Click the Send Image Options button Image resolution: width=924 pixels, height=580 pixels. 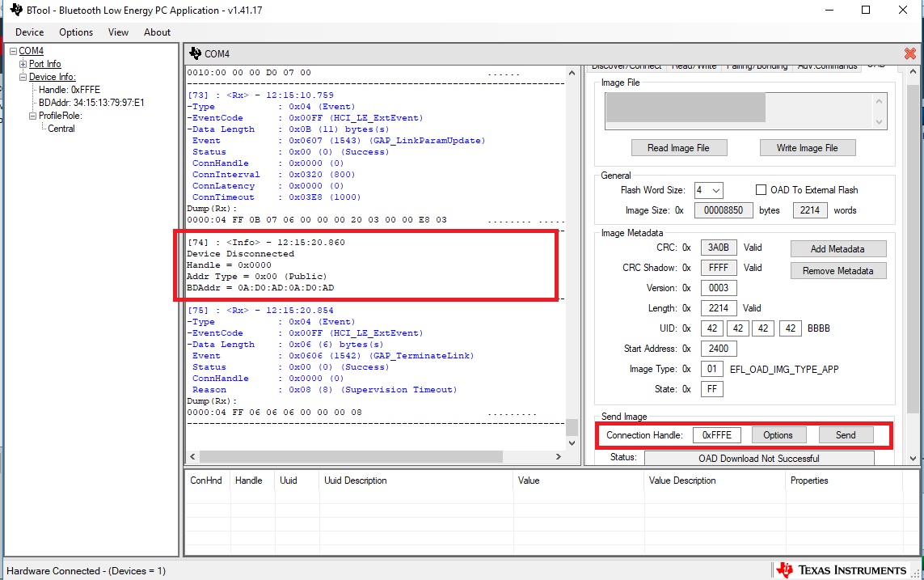pos(778,435)
